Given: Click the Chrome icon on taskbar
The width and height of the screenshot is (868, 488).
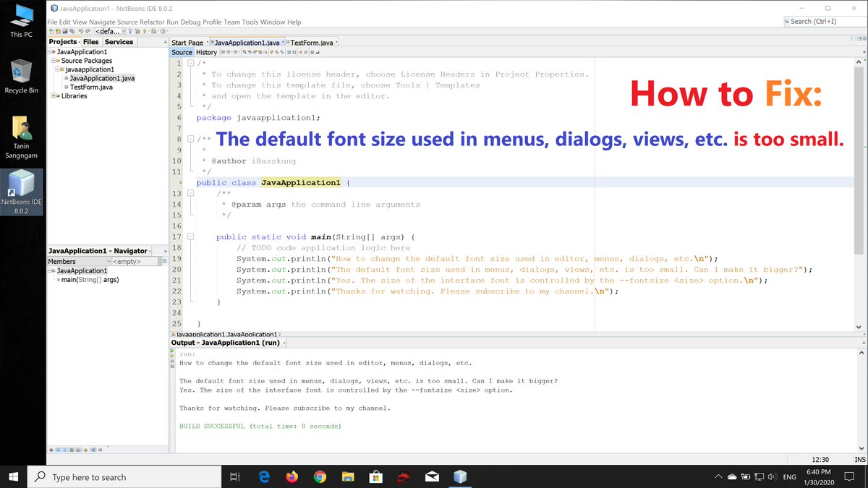Looking at the screenshot, I should tap(320, 477).
